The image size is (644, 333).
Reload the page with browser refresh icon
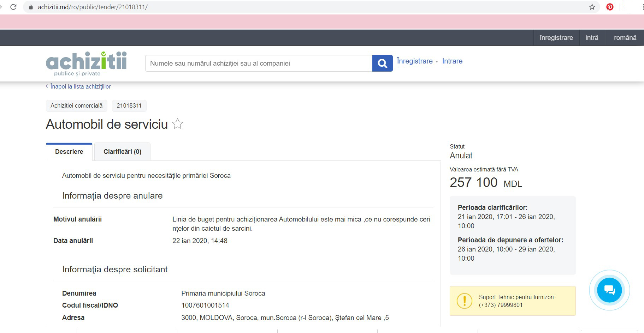coord(13,7)
